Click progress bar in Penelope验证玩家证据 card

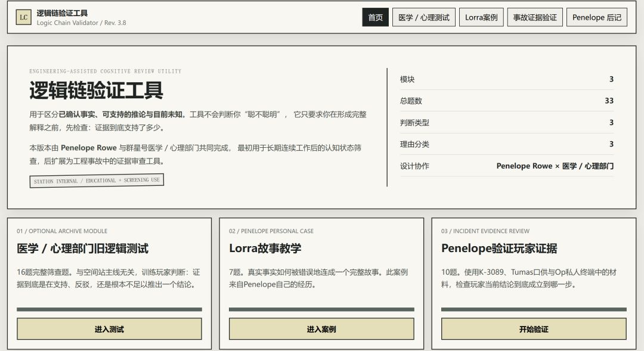tap(534, 309)
